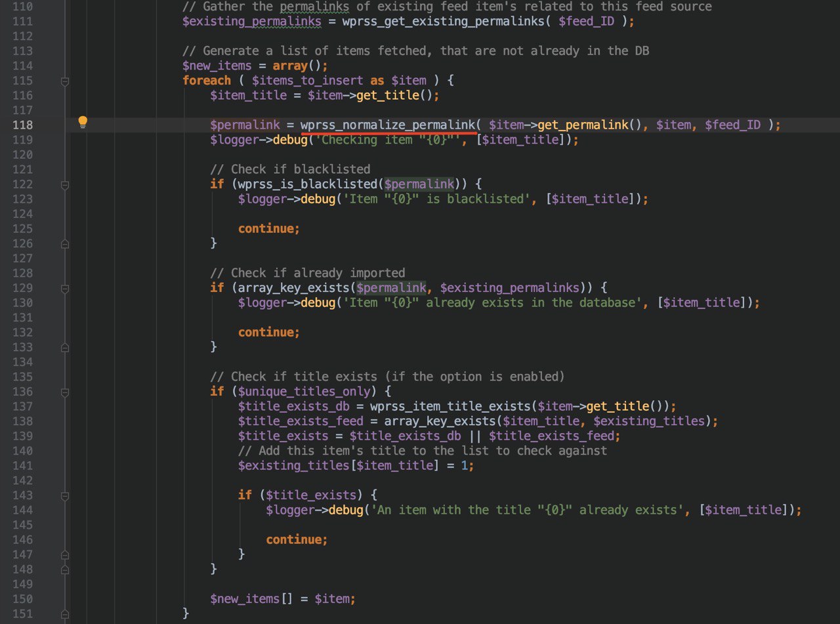Click the $items_to_insert variable
The width and height of the screenshot is (840, 624).
point(307,80)
